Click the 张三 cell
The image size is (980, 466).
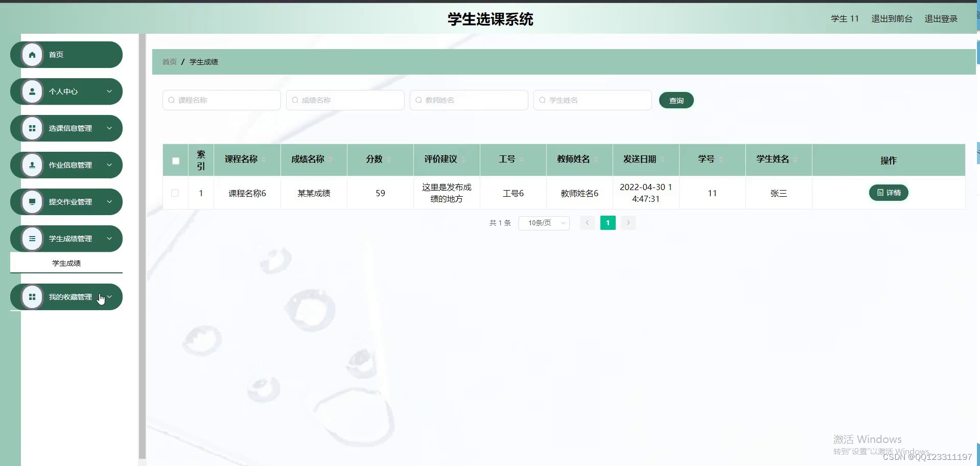[779, 193]
